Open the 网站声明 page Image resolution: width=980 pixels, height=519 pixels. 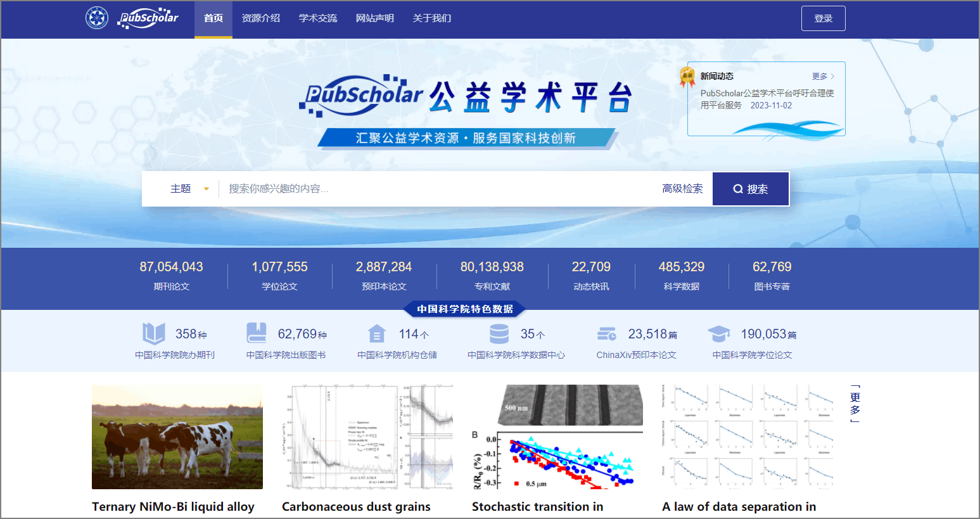point(375,18)
